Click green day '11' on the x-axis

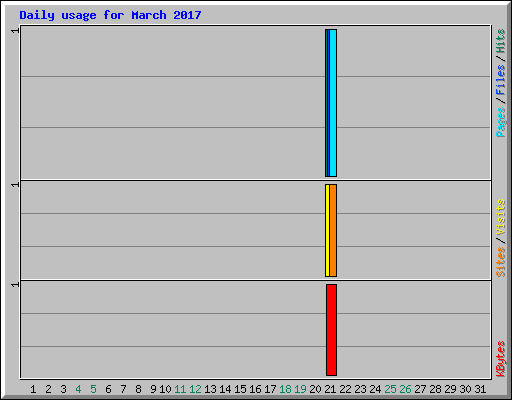pyautogui.click(x=180, y=389)
